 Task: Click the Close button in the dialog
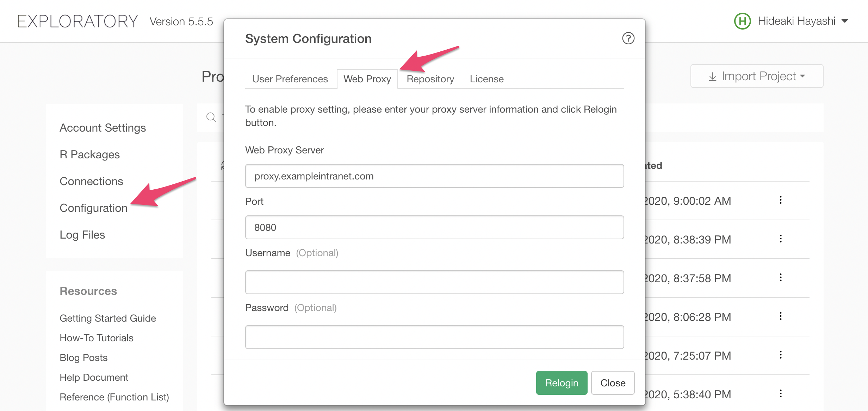(613, 383)
